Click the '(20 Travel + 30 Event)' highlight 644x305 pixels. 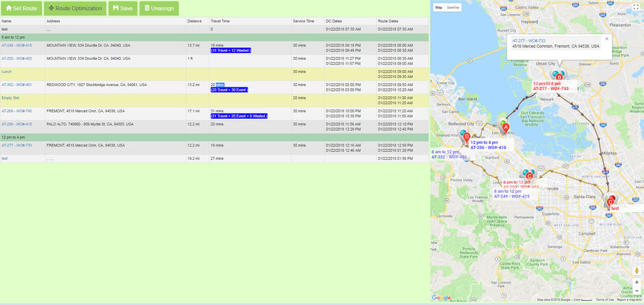[x=229, y=89]
